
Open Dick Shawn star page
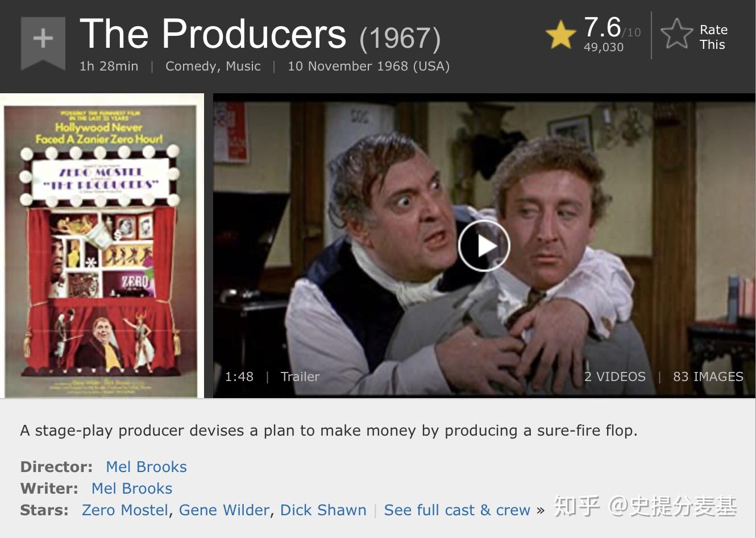pos(323,510)
